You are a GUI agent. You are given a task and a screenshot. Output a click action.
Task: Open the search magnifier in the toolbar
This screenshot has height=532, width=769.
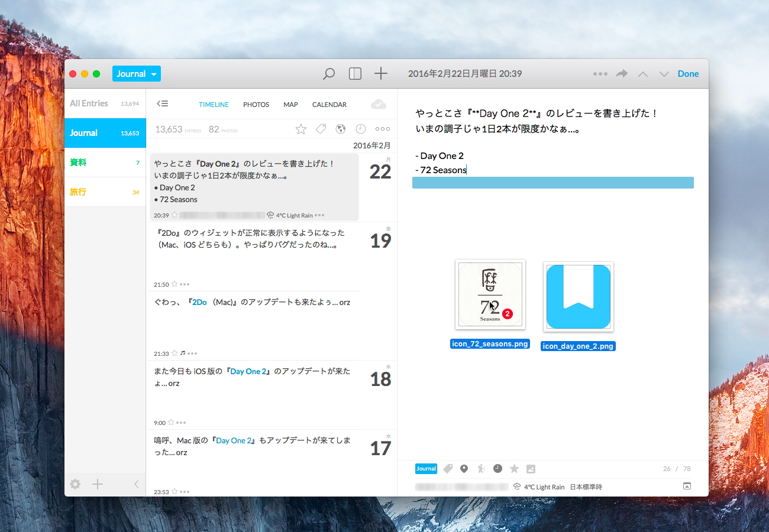pos(329,74)
